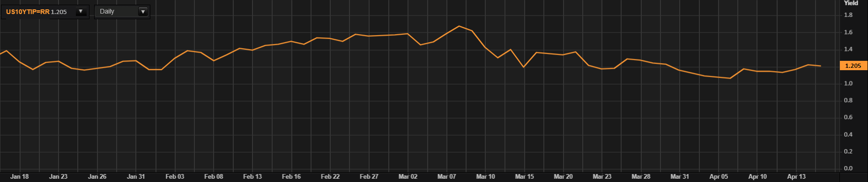The width and height of the screenshot is (868, 182).
Task: Expand the Daily interval dropdown arrow
Action: (143, 12)
